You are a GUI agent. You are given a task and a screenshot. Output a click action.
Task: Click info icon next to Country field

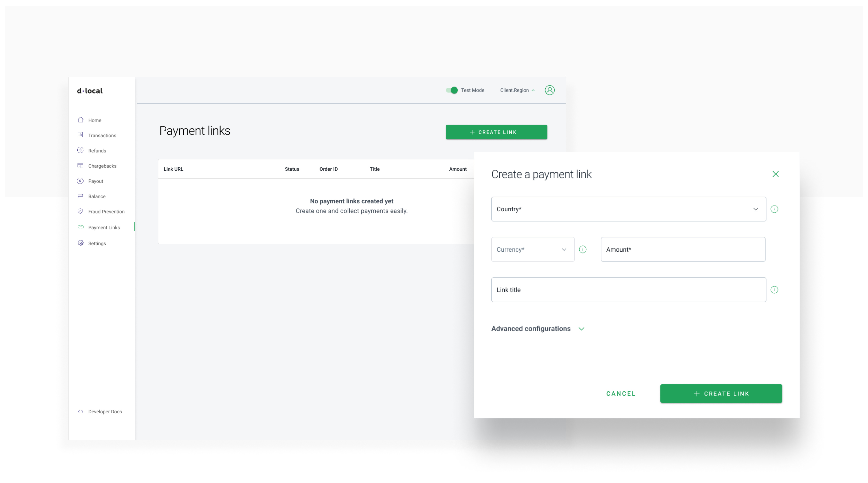tap(774, 209)
